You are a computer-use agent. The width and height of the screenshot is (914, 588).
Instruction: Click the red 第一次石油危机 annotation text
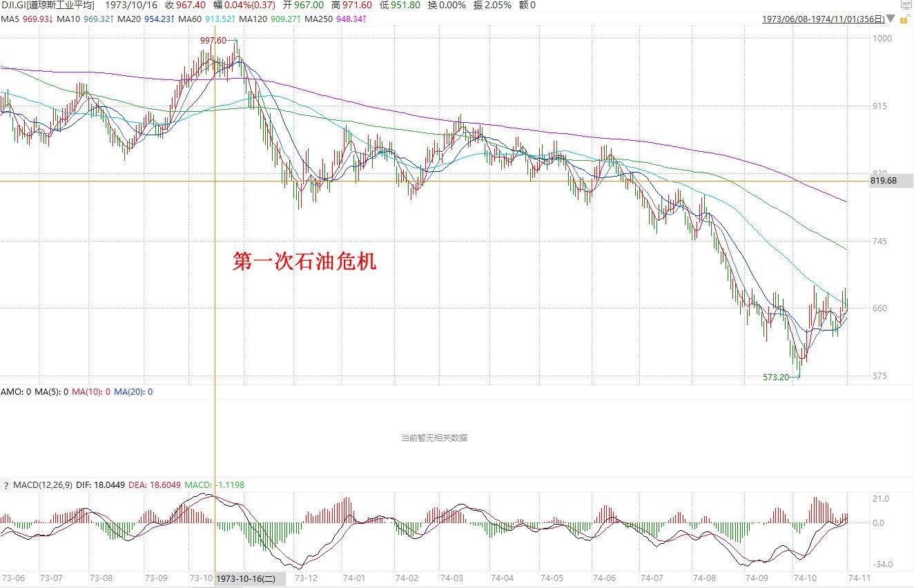304,262
